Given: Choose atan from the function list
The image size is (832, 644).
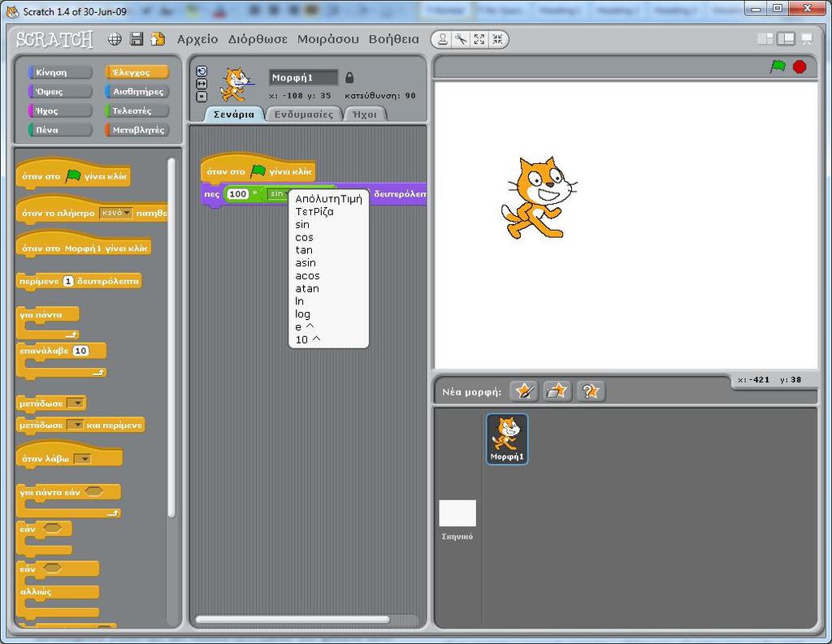Looking at the screenshot, I should (328, 288).
